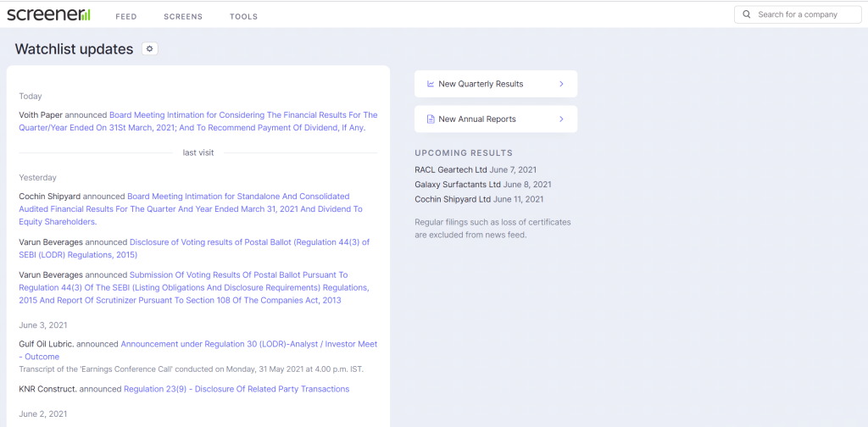Screen dimensions: 868x427
Task: Click the Screener logo
Action: pyautogui.click(x=48, y=14)
